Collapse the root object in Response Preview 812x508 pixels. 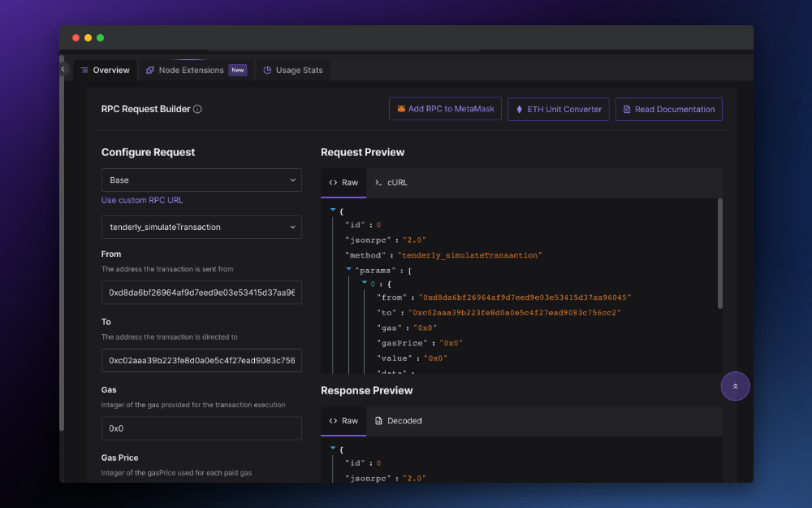[x=333, y=449]
